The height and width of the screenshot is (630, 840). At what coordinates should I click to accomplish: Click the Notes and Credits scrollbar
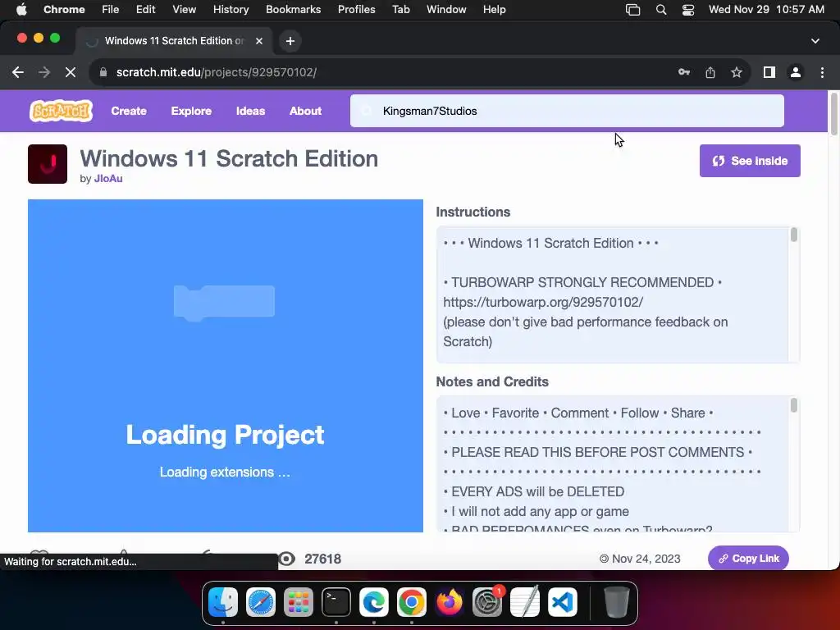(793, 405)
